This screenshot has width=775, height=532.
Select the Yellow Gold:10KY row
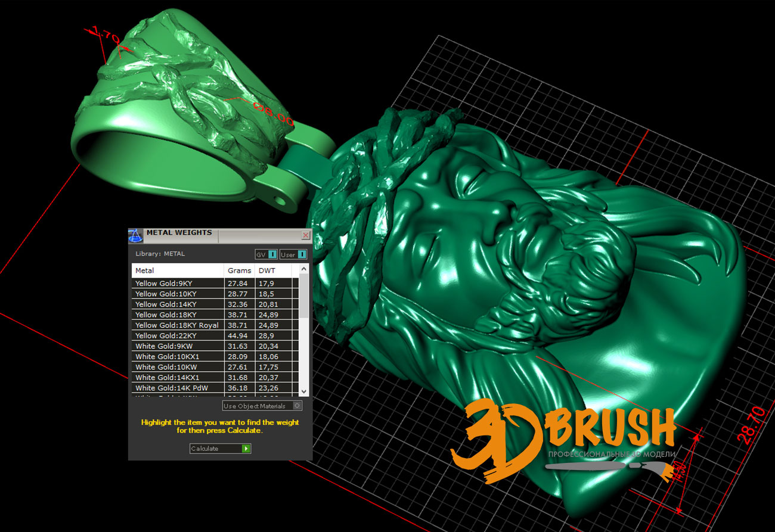pos(215,294)
